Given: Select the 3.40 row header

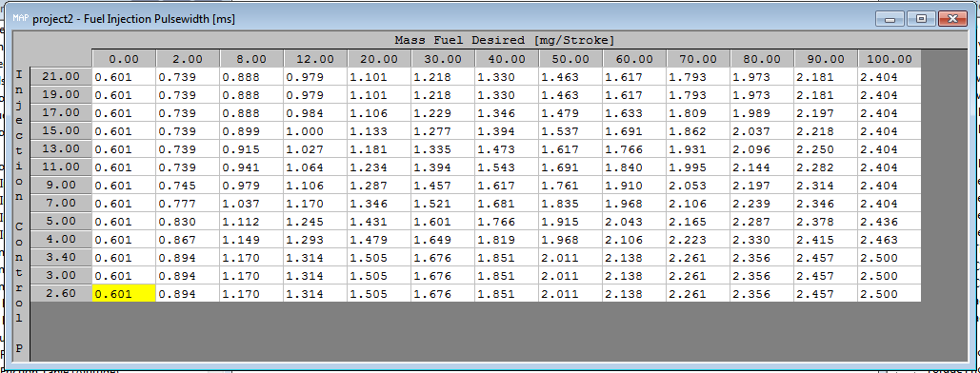Looking at the screenshot, I should [x=61, y=258].
